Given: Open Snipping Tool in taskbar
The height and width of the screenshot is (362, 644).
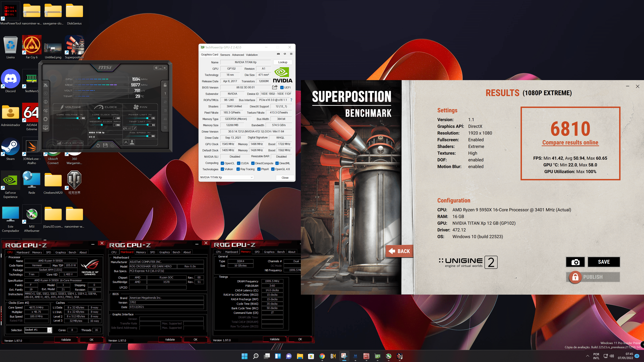Looking at the screenshot, I should point(344,356).
